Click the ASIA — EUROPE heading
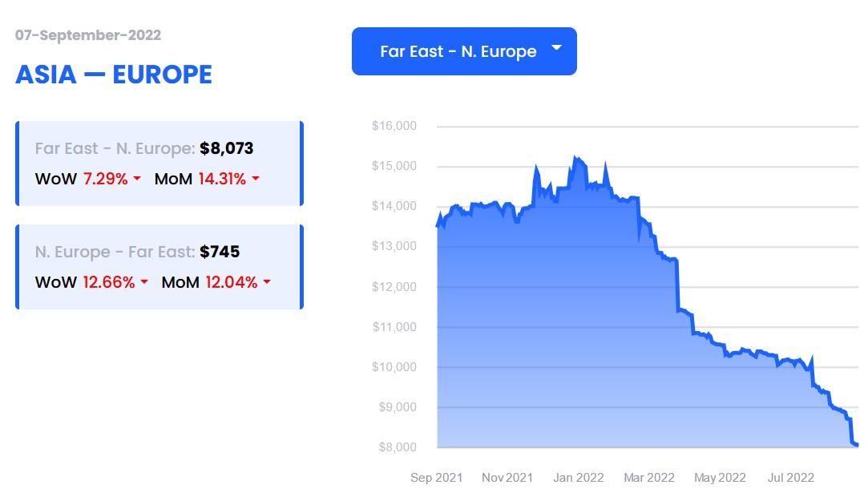Screen dimensions: 868x501 click(x=114, y=75)
